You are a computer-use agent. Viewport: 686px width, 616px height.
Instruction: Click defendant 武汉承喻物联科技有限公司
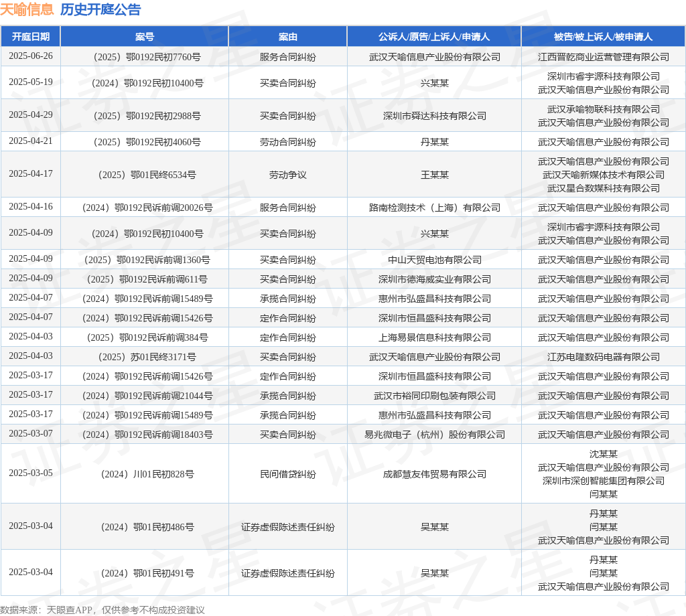pyautogui.click(x=604, y=109)
